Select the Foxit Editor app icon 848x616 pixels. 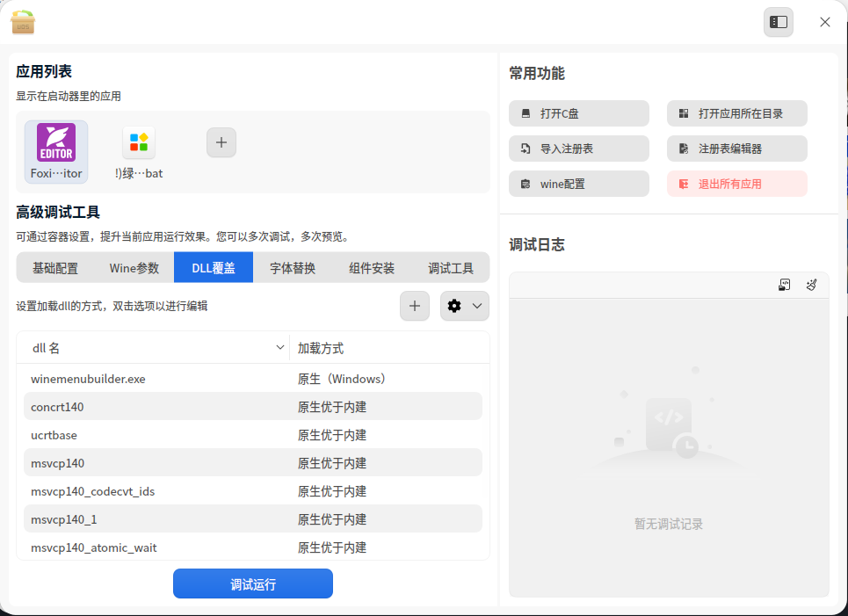coord(56,151)
